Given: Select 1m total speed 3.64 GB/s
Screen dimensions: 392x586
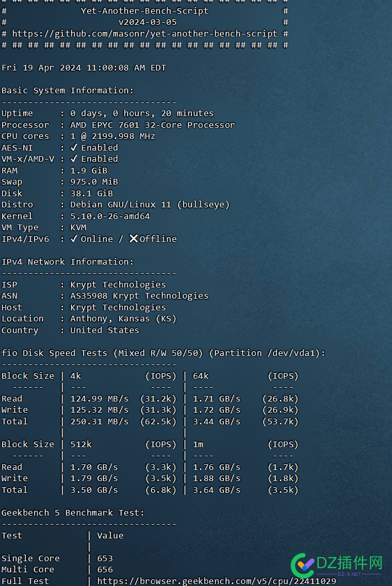Looking at the screenshot, I should coord(217,490).
